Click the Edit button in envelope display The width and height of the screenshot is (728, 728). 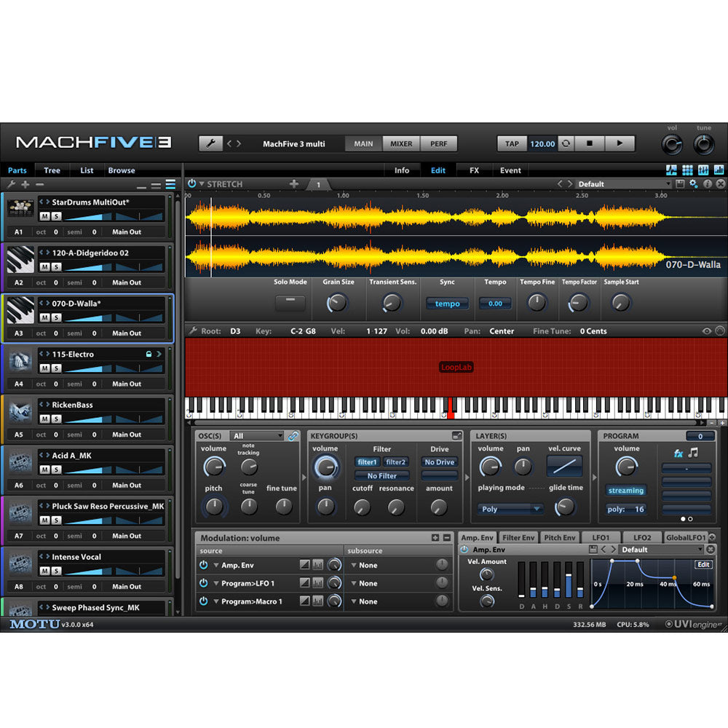click(x=703, y=564)
